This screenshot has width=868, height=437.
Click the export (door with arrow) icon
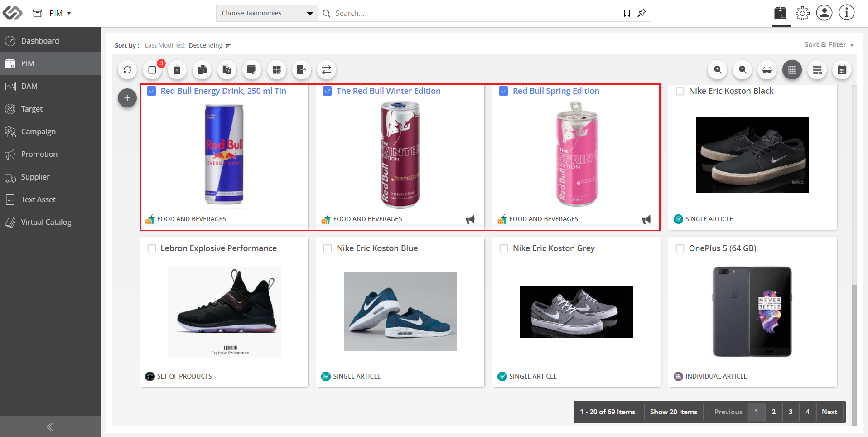point(302,70)
